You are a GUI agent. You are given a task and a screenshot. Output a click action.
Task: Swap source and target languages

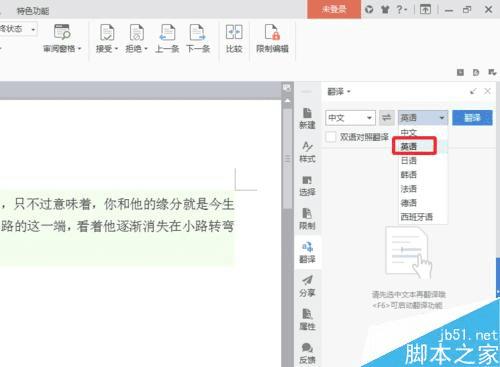click(x=387, y=117)
